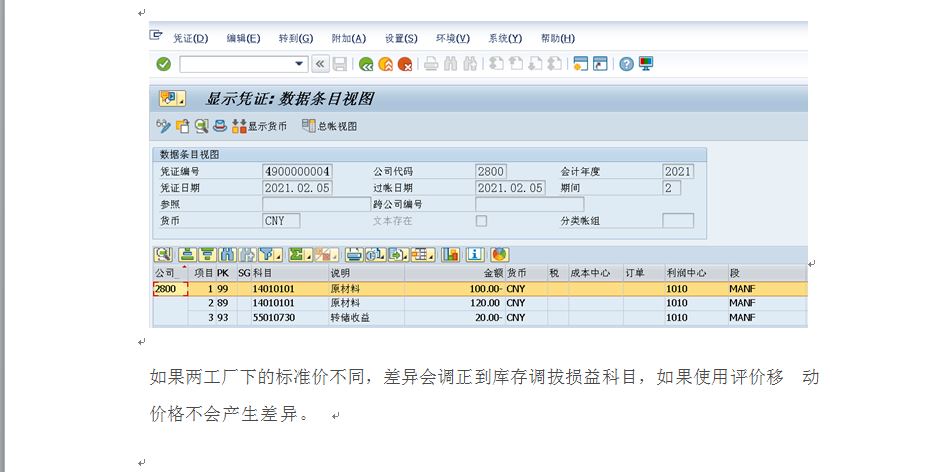Click the Print icon in standard toolbar

pyautogui.click(x=431, y=64)
